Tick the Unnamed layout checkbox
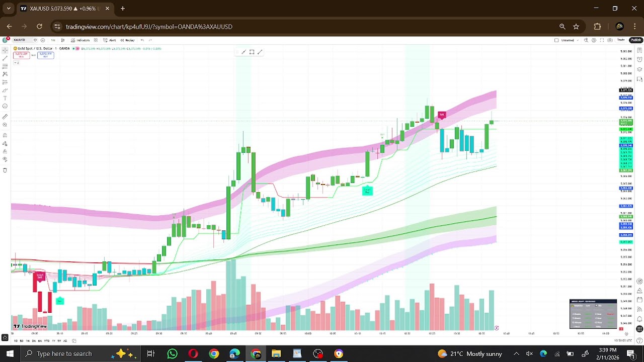644x362 pixels. pos(556,40)
